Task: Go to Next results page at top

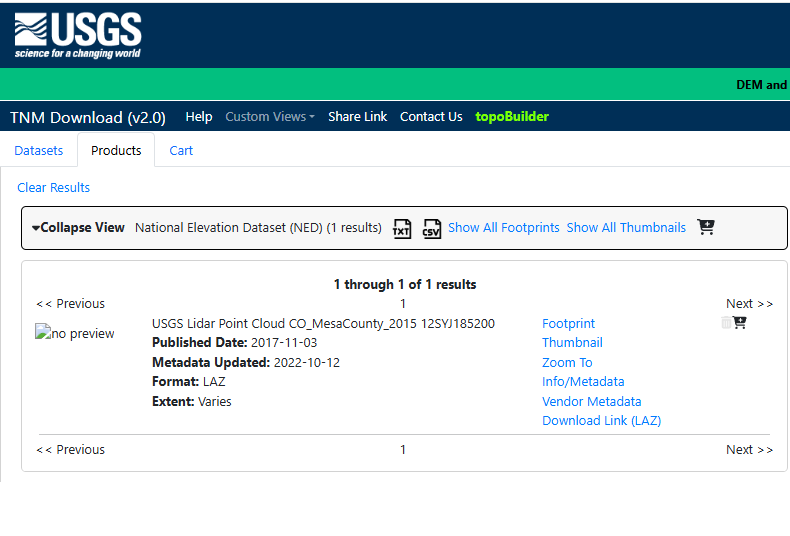Action: [x=749, y=303]
